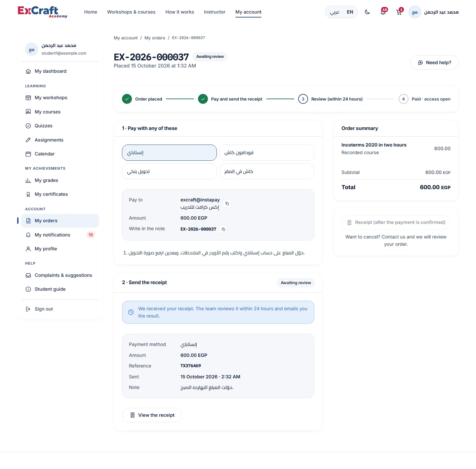
Task: Open Workshops & courses menu item
Action: [x=131, y=12]
